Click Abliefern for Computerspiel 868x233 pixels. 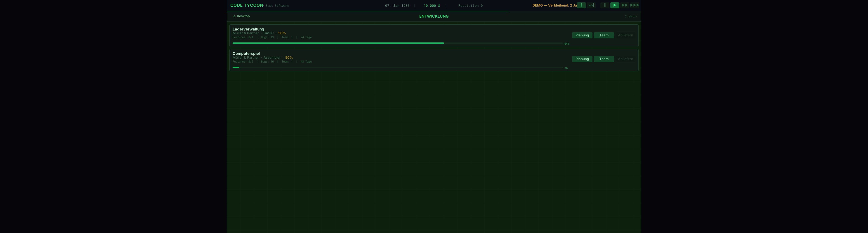click(x=625, y=59)
